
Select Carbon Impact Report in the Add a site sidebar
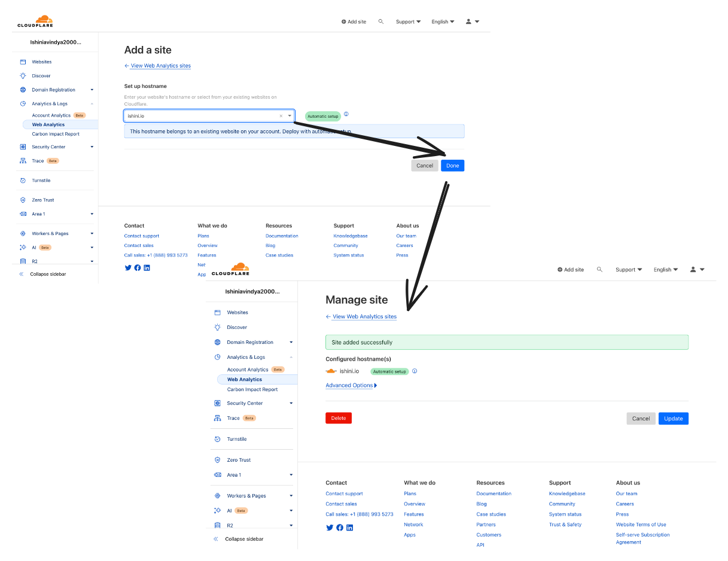point(56,134)
